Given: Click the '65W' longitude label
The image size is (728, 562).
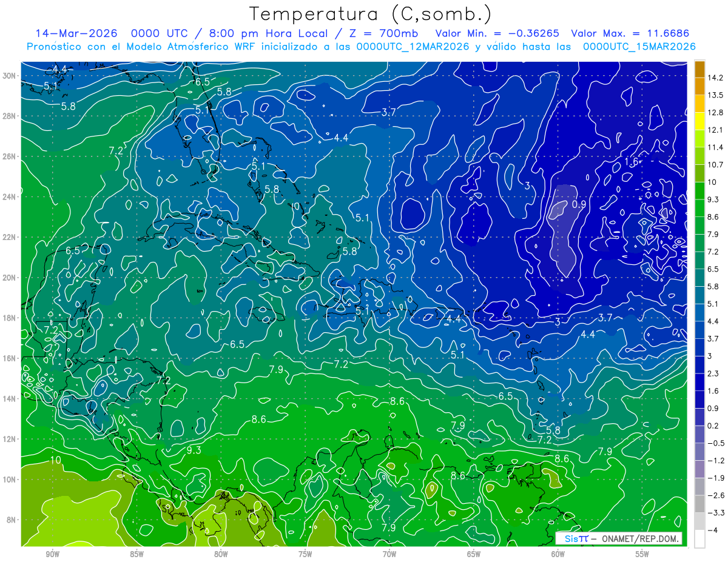Looking at the screenshot, I should click(x=474, y=554).
